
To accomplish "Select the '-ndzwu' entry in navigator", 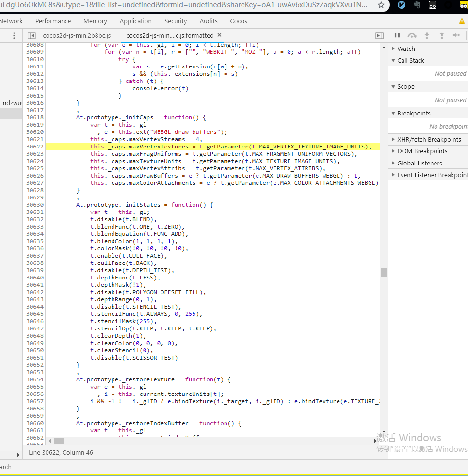I will 11,103.
